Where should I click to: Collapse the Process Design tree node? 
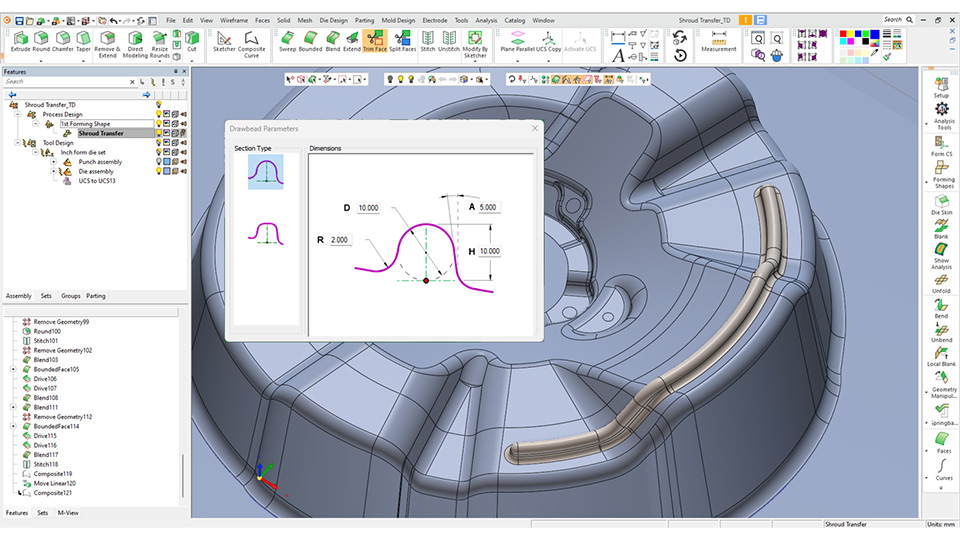(x=17, y=114)
